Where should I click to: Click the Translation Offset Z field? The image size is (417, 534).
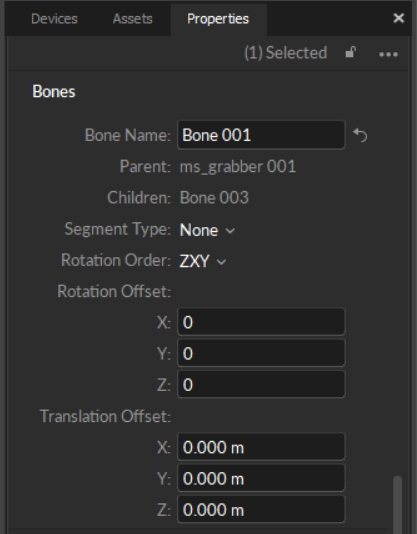point(261,509)
